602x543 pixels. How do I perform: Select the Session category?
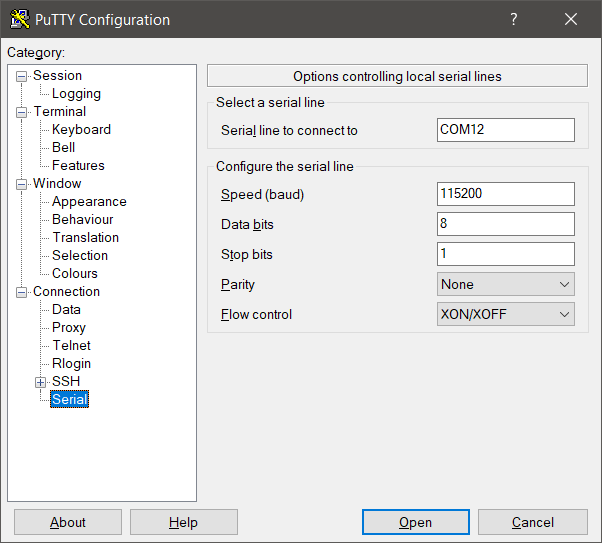pyautogui.click(x=57, y=76)
